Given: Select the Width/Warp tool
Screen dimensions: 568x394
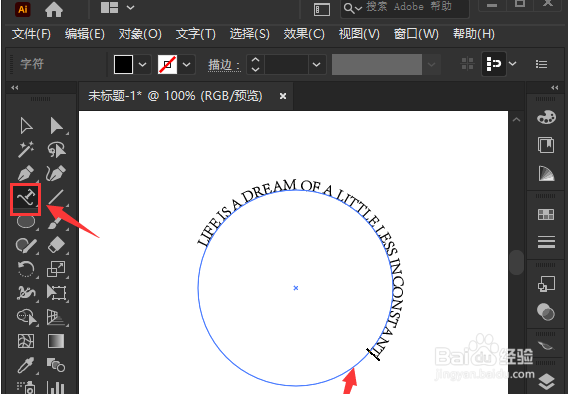Looking at the screenshot, I should pos(26,293).
